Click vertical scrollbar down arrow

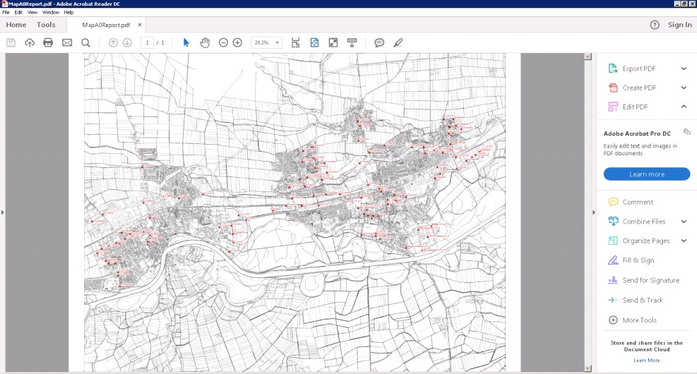pyautogui.click(x=588, y=368)
